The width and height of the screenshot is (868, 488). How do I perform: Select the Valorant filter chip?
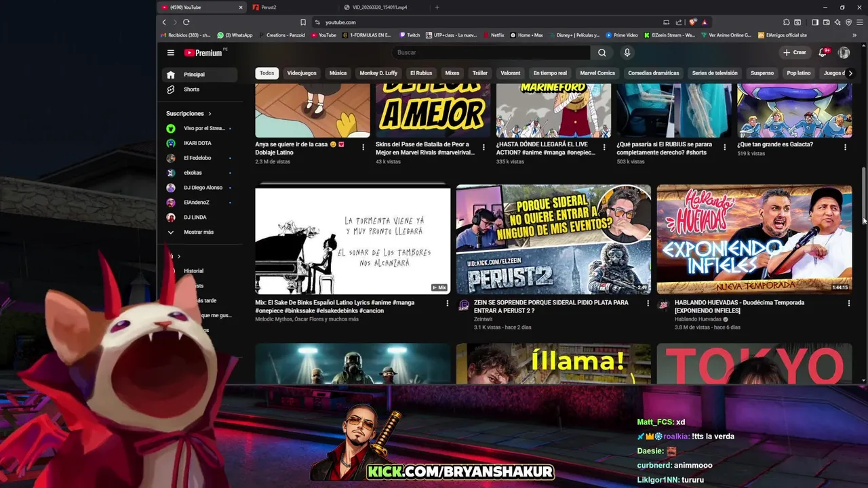511,73
